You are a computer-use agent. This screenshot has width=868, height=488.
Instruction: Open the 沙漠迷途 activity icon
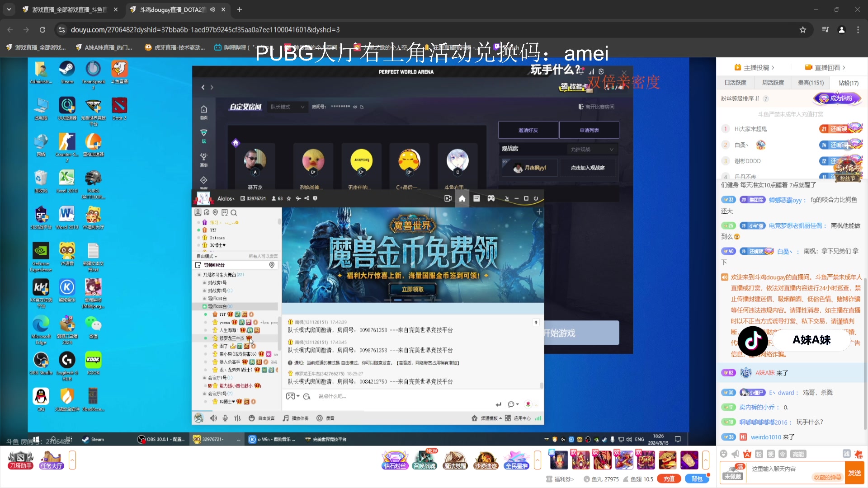click(486, 460)
